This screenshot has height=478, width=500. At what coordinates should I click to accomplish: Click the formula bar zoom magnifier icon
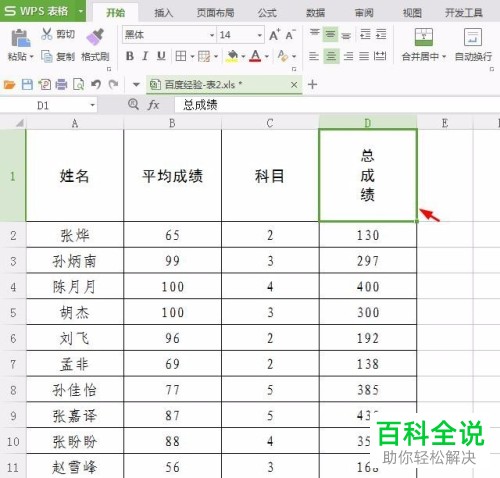[133, 105]
